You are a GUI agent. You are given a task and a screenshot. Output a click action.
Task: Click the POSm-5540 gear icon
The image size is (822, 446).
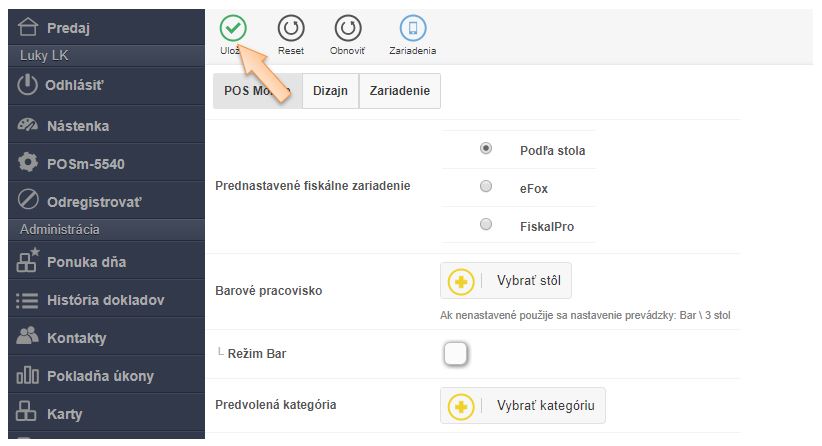(x=28, y=163)
